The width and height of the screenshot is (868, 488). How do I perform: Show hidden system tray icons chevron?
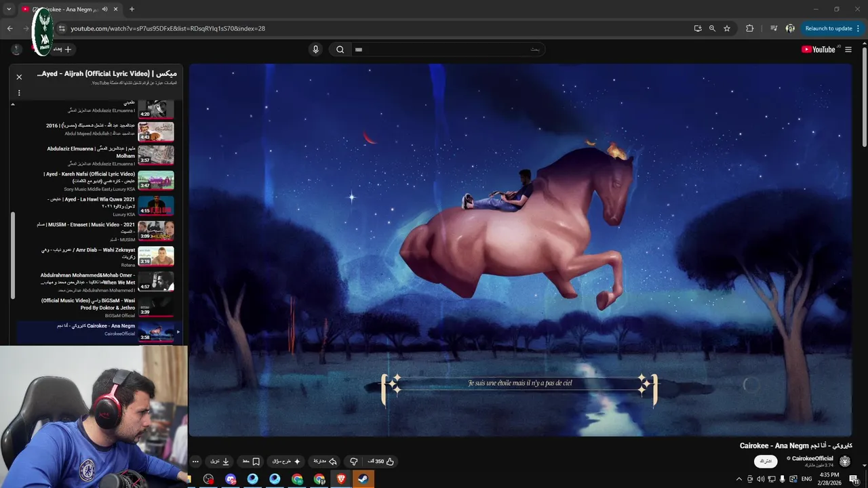point(738,479)
